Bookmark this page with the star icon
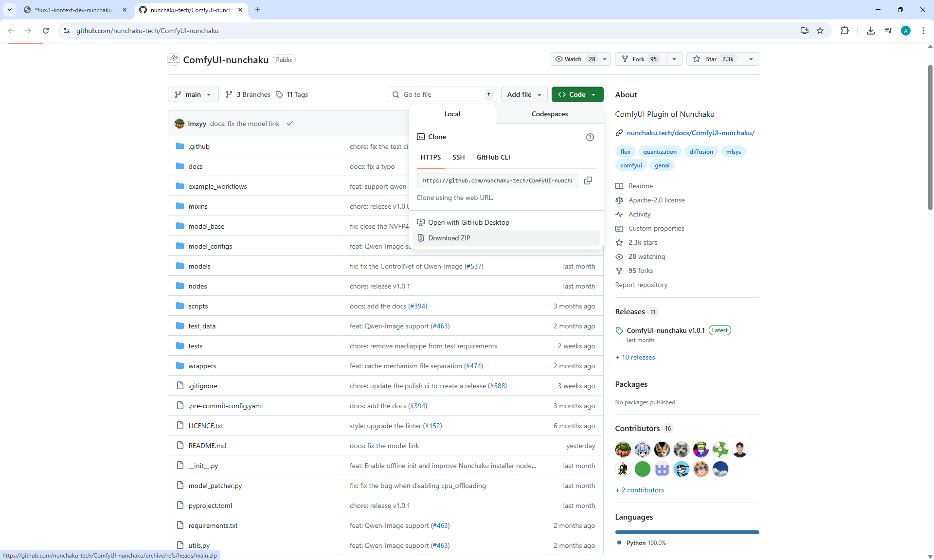This screenshot has width=934, height=560. coord(820,31)
